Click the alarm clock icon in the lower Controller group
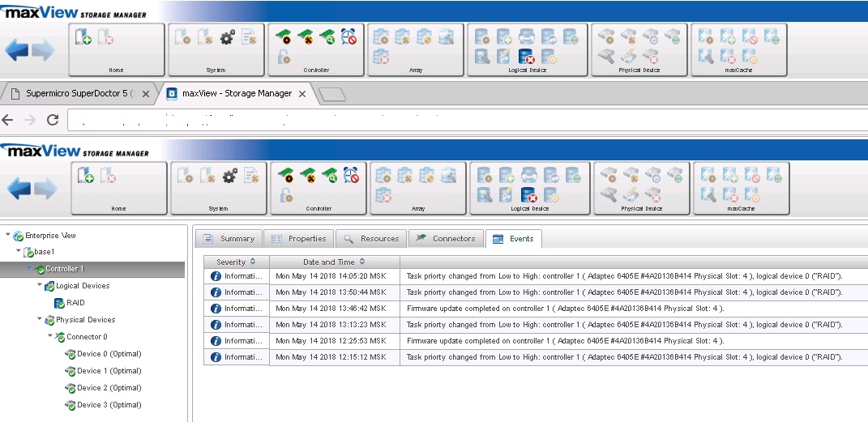The image size is (868, 422). (350, 175)
